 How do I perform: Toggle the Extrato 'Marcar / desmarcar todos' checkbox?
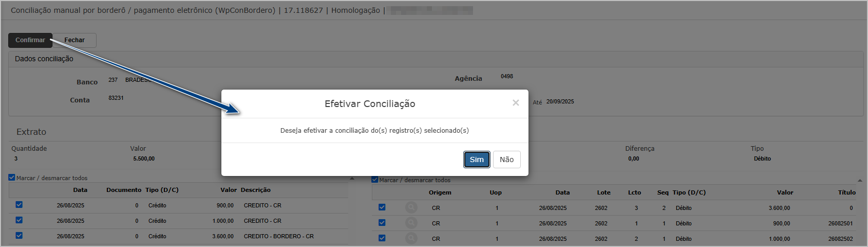click(x=12, y=178)
